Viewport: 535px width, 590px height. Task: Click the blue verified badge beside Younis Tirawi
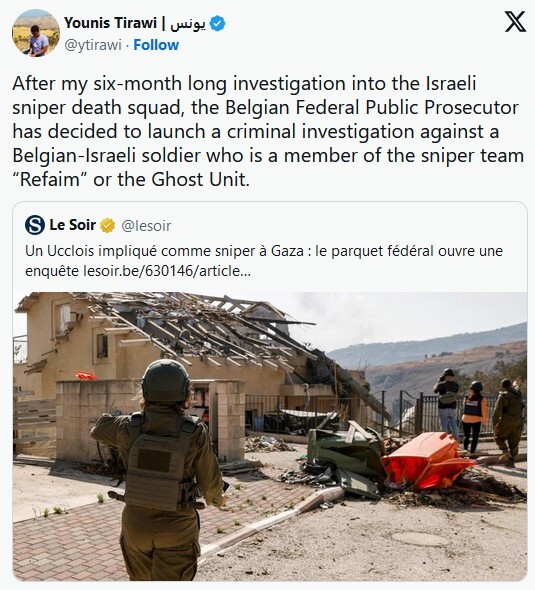(x=217, y=23)
